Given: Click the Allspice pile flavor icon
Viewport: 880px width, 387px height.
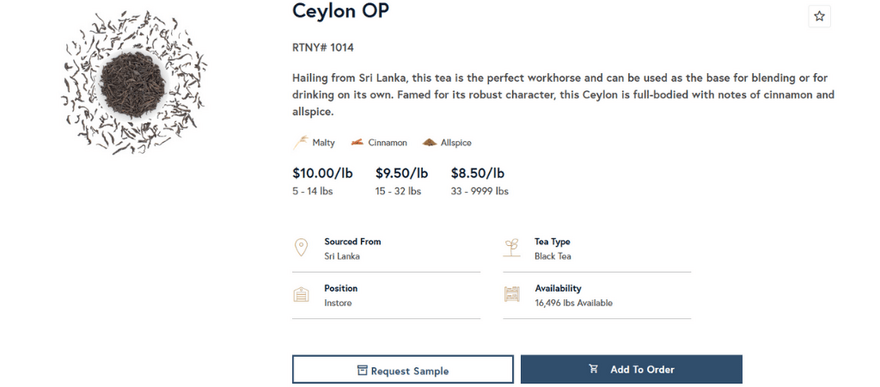Looking at the screenshot, I should click(429, 142).
